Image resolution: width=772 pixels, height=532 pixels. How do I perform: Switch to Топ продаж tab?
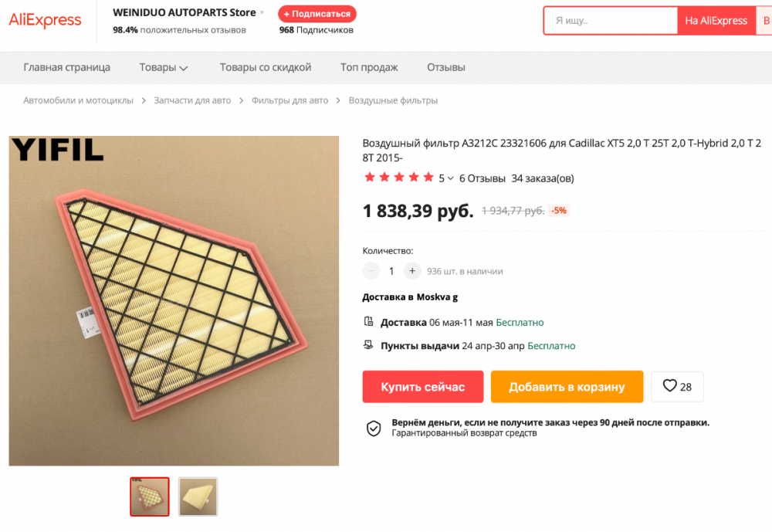pos(369,67)
